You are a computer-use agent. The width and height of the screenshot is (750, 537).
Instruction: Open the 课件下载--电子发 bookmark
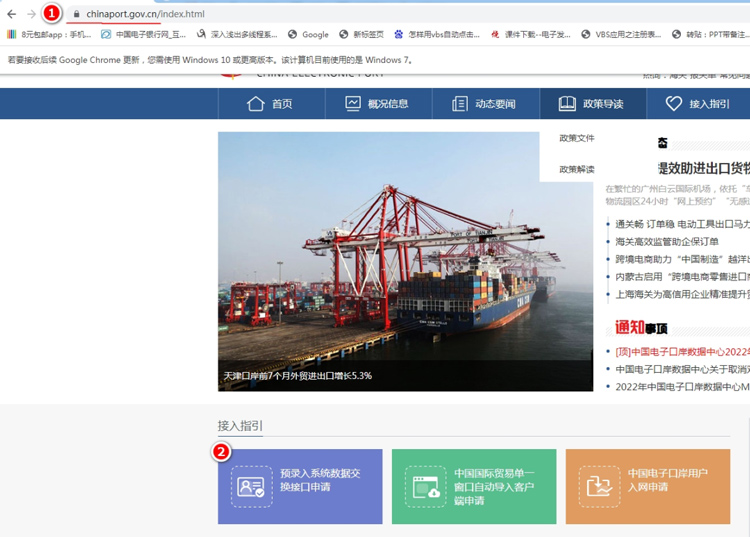[x=530, y=34]
